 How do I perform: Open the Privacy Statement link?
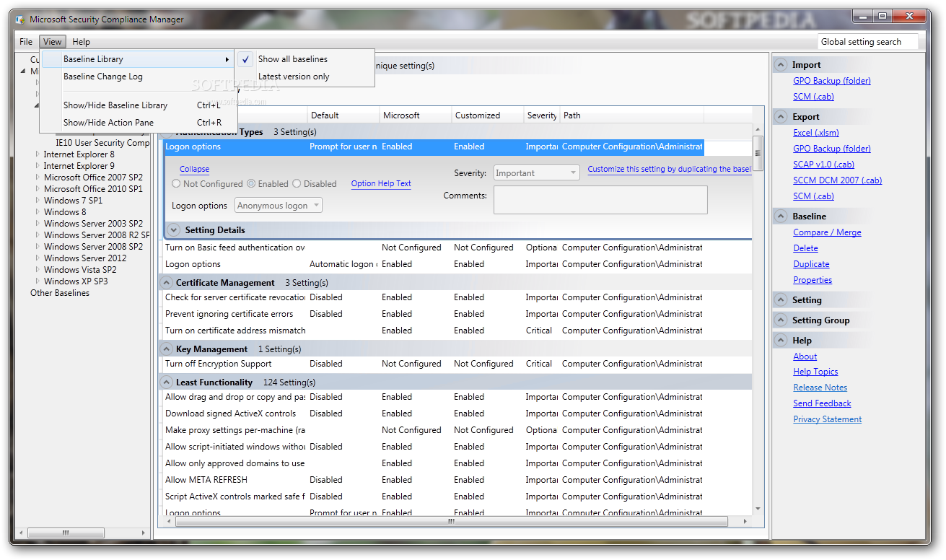click(x=827, y=419)
